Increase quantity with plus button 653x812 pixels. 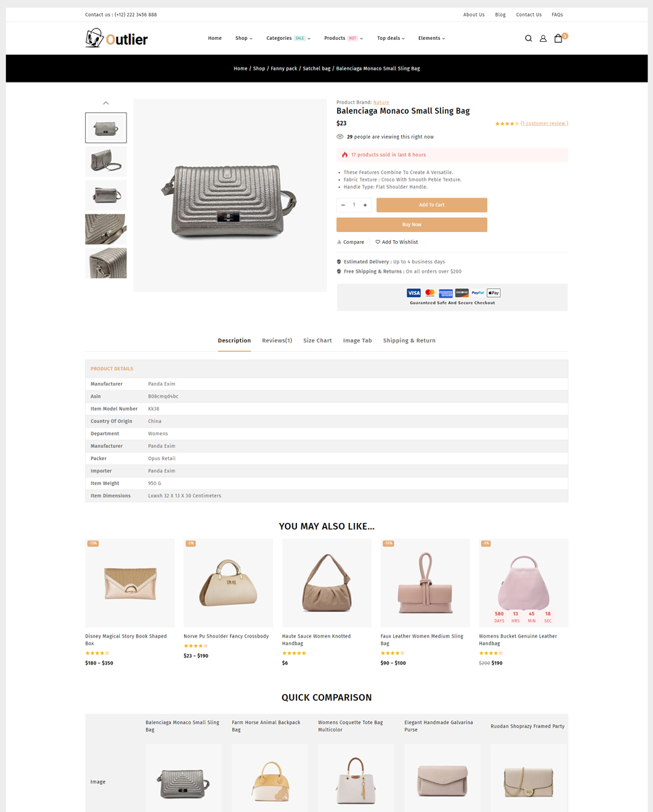click(x=365, y=205)
